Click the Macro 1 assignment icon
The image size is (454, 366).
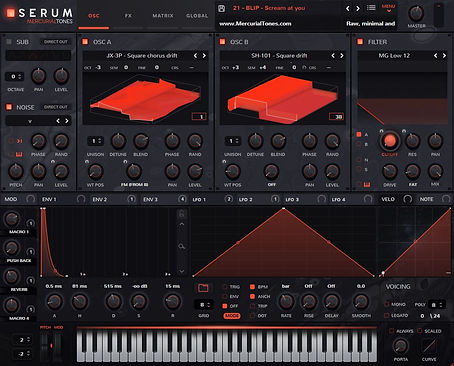30,223
